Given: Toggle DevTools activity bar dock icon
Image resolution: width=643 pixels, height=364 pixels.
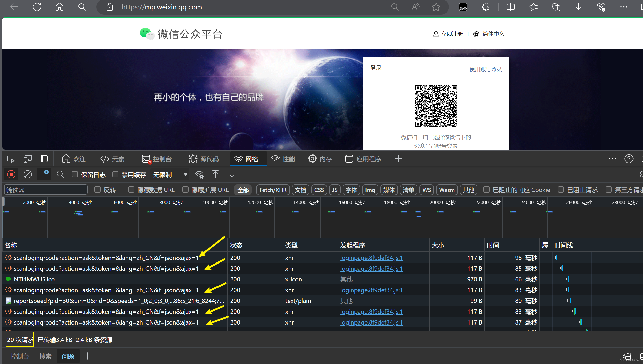Looking at the screenshot, I should (x=44, y=159).
